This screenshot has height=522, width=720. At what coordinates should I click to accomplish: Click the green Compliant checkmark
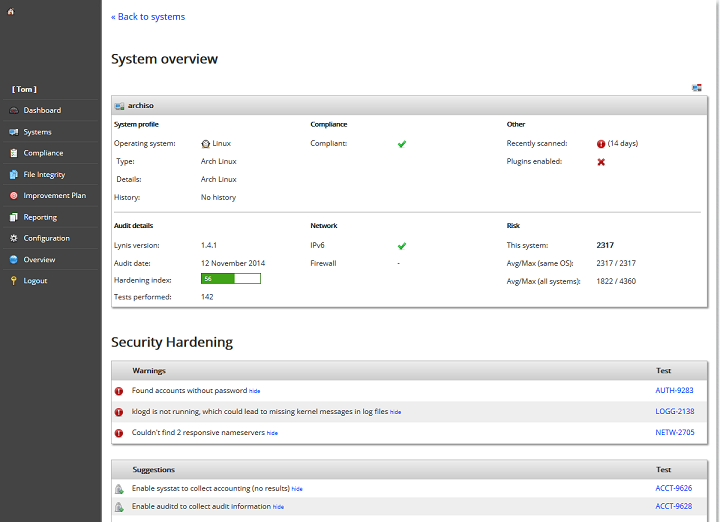[x=402, y=144]
